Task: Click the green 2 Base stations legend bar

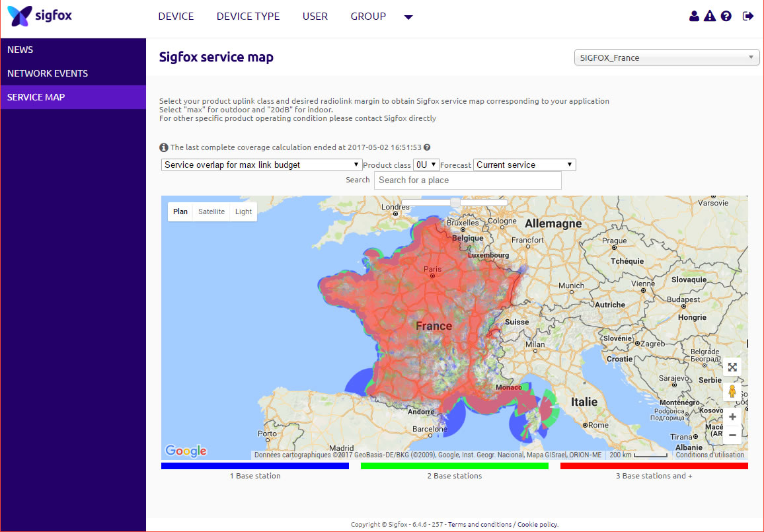Action: (454, 466)
